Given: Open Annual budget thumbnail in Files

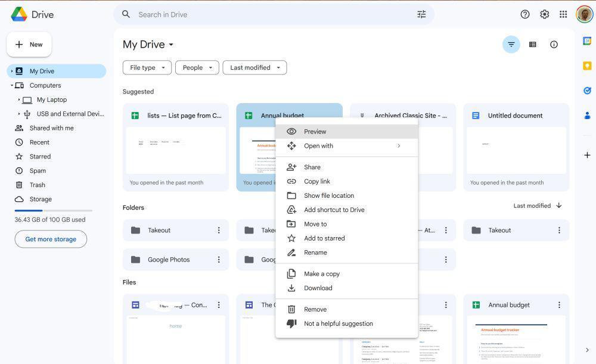Looking at the screenshot, I should coord(516,340).
